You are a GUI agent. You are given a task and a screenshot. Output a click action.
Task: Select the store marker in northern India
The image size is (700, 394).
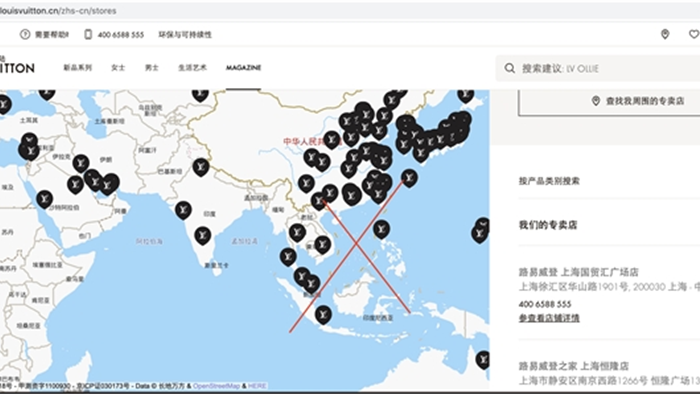click(201, 167)
